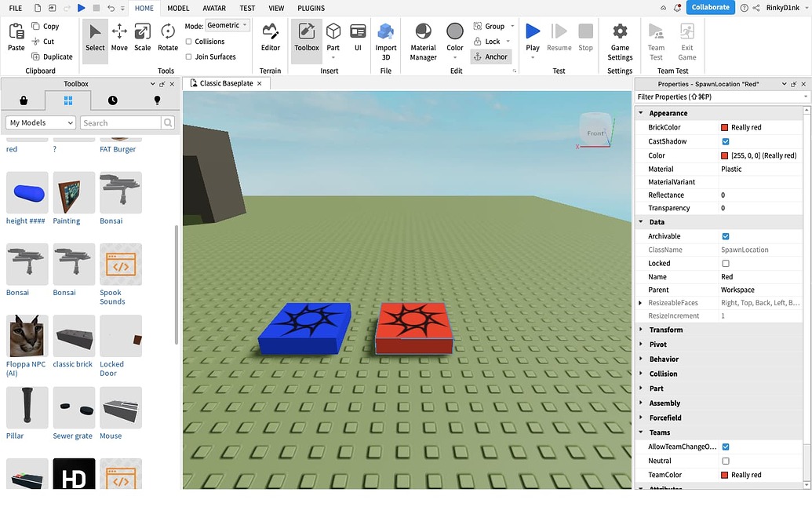Switch to the MODEL tab
The height and width of the screenshot is (507, 812).
pyautogui.click(x=178, y=9)
